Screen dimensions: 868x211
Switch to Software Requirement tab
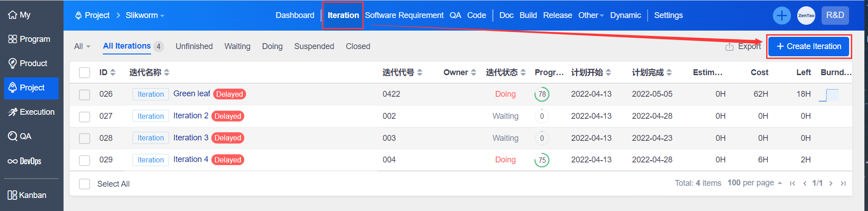tap(404, 15)
